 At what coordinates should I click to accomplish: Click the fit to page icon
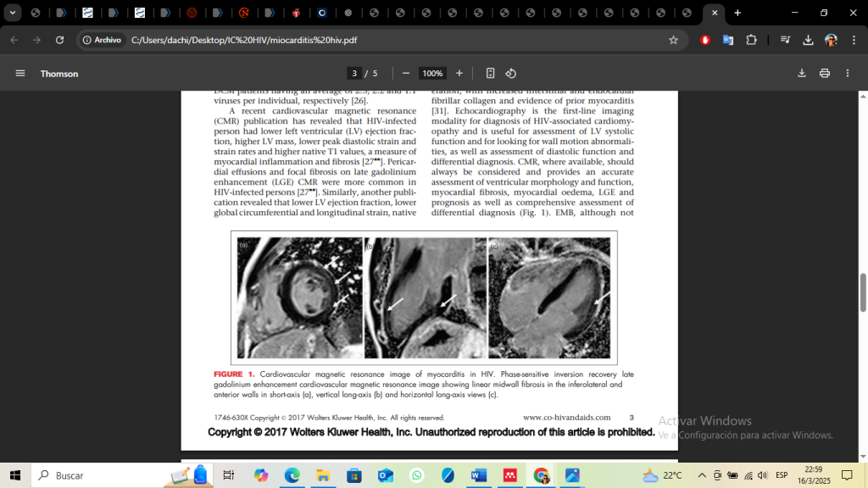pos(490,74)
